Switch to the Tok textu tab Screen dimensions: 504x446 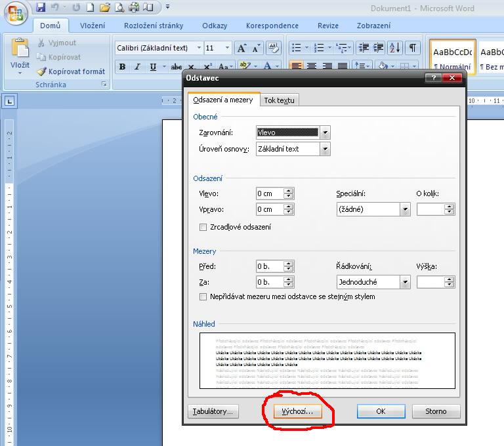coord(280,100)
